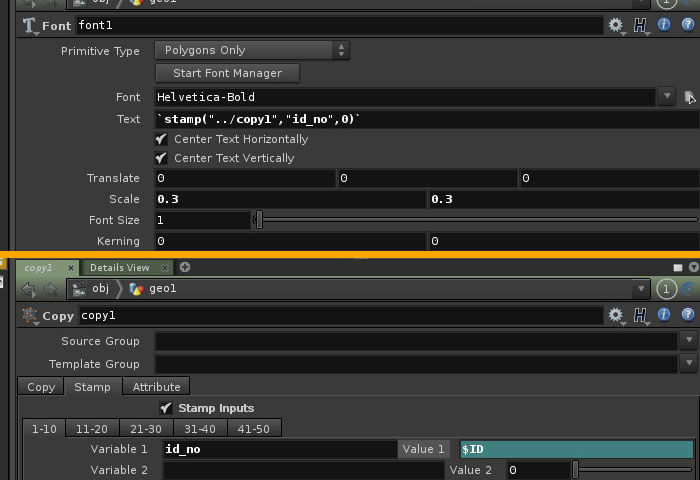Switch to the Attribute tab

coord(156,387)
